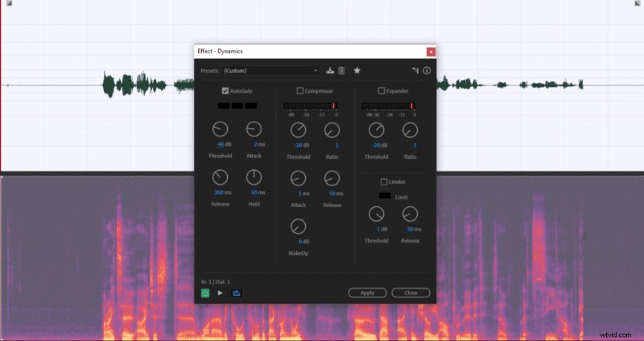Edit the Compressor threshold value -20 dB

(298, 145)
